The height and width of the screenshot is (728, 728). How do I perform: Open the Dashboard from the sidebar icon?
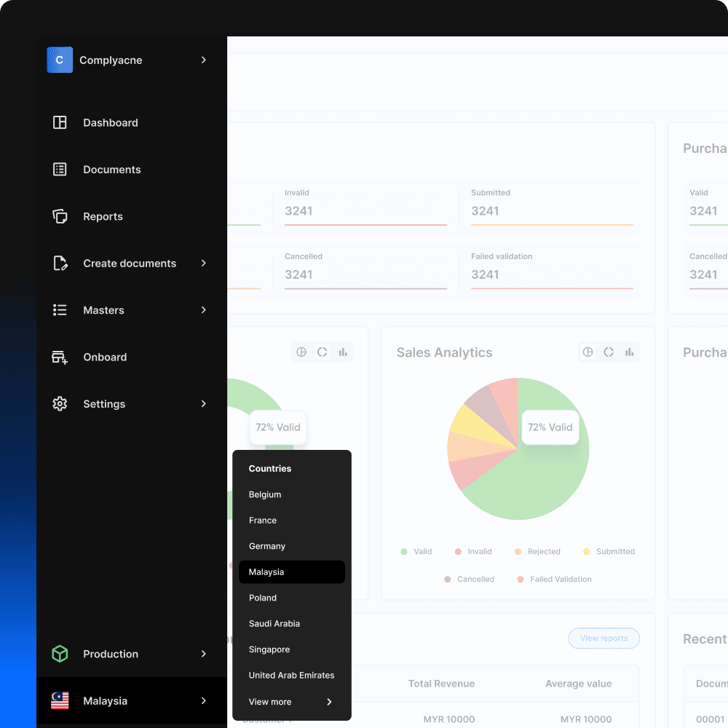pos(60,122)
